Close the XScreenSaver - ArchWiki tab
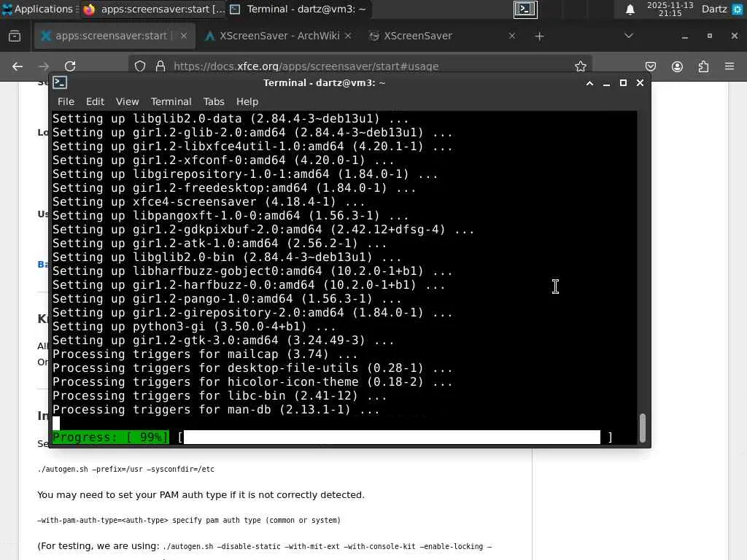 pos(348,36)
